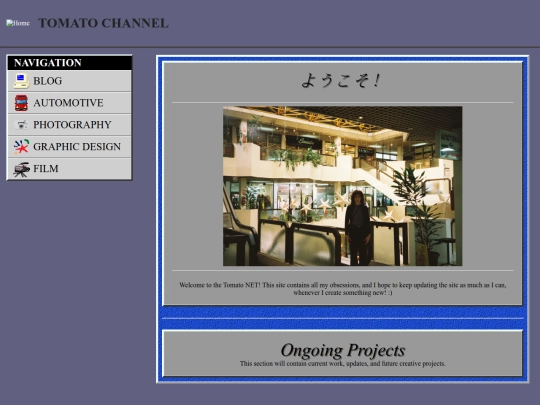Viewport: 540px width, 405px height.
Task: Click the broken Home image icon
Action: (x=18, y=23)
